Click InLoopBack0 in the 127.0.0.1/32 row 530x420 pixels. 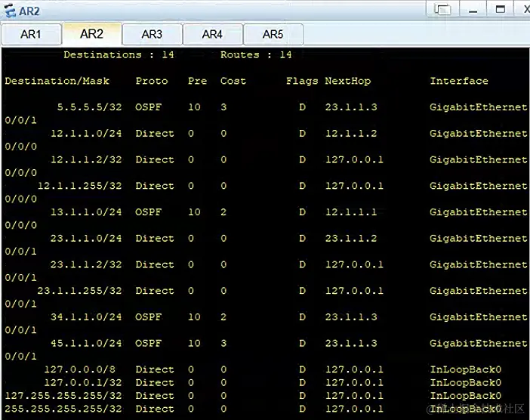(466, 382)
